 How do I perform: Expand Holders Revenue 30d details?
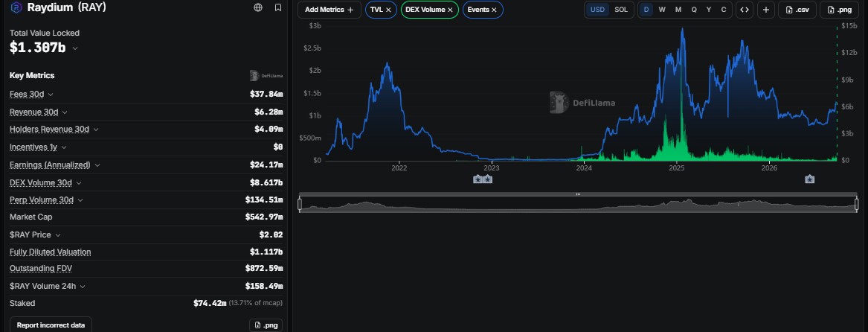(95, 129)
